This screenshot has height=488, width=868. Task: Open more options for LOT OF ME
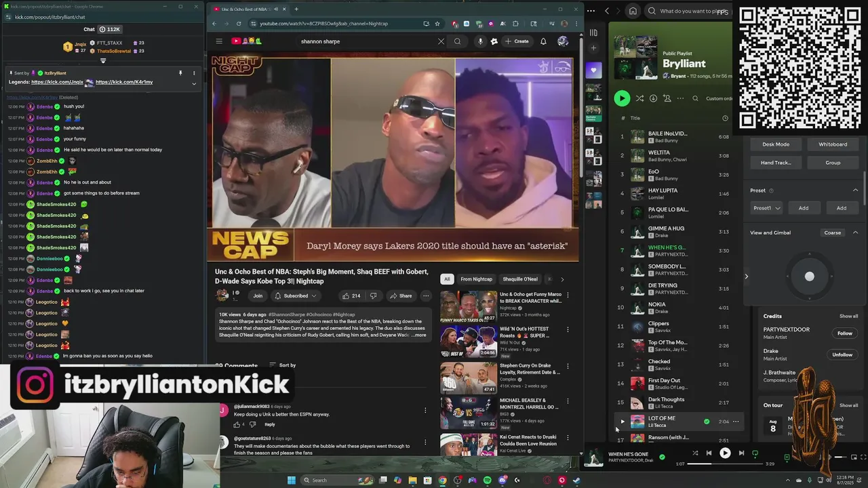point(736,422)
